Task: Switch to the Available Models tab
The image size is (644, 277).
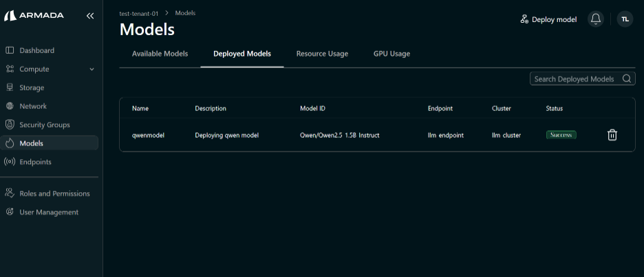Action: pyautogui.click(x=160, y=54)
